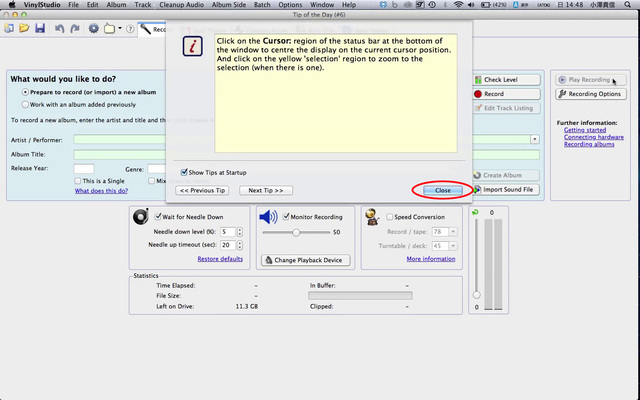Close the Tip of the Day dialog
Image resolution: width=640 pixels, height=400 pixels.
[x=442, y=190]
